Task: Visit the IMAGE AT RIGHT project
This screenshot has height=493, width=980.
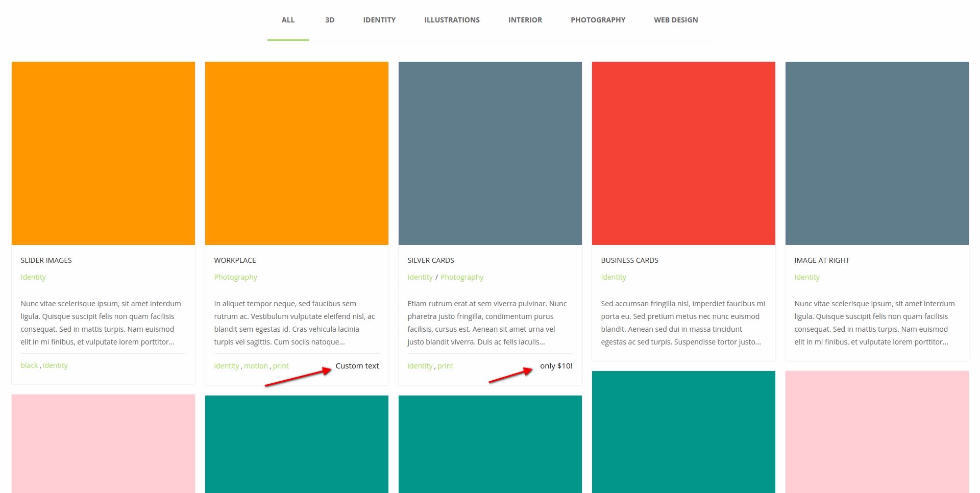Action: pos(822,260)
